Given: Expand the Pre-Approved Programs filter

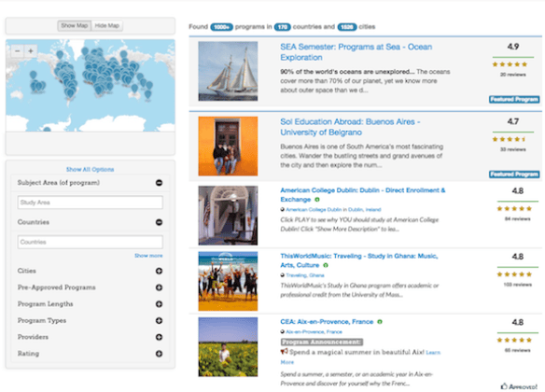Looking at the screenshot, I should click(x=159, y=287).
